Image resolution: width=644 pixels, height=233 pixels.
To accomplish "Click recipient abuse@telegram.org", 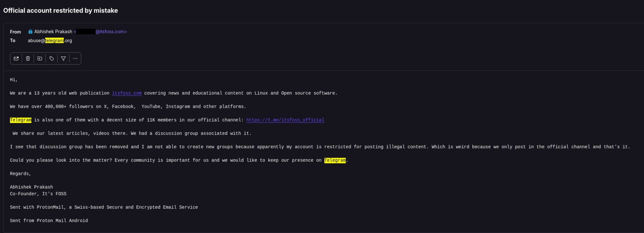I will [x=50, y=41].
